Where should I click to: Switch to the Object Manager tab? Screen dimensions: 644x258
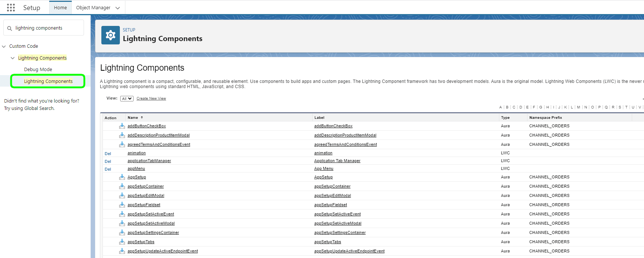click(93, 7)
